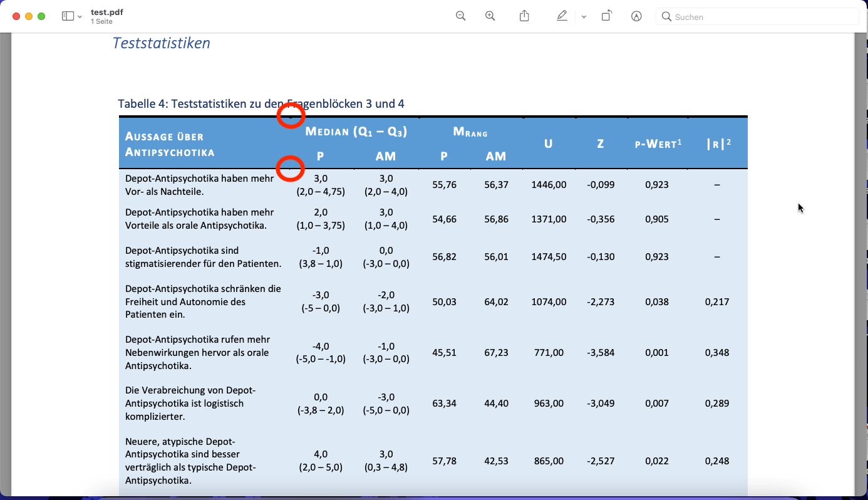868x500 pixels.
Task: Click the 'Median (Q1 – Q3)' column header
Action: (356, 132)
